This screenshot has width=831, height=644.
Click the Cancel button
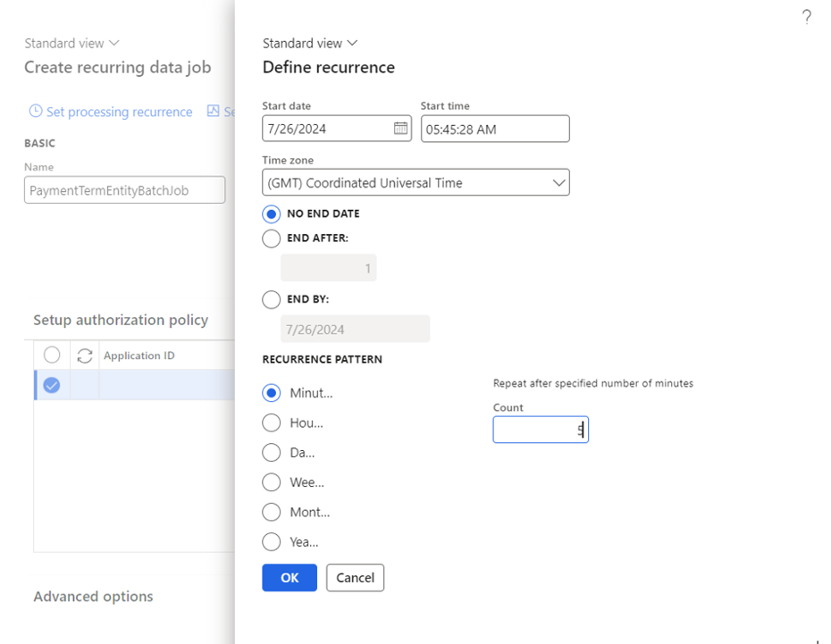click(355, 578)
